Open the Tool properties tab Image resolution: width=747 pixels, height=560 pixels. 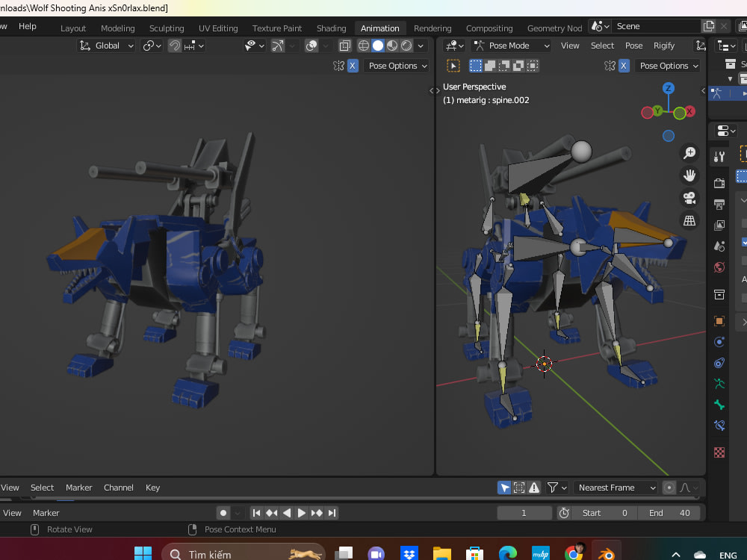click(719, 157)
